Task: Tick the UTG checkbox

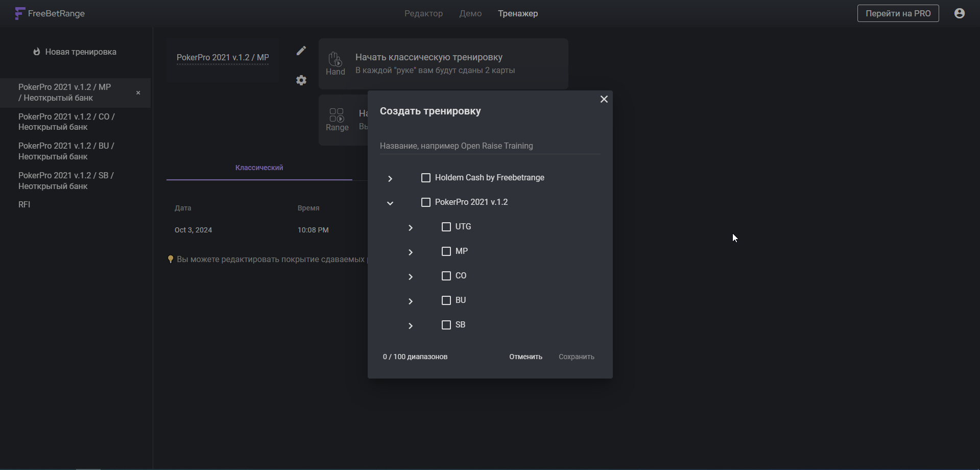Action: pos(446,227)
